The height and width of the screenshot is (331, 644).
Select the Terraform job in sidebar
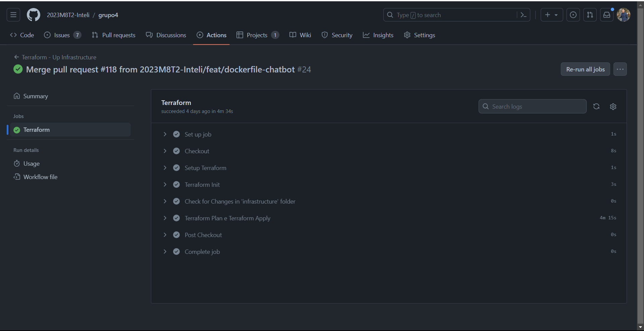pos(70,130)
